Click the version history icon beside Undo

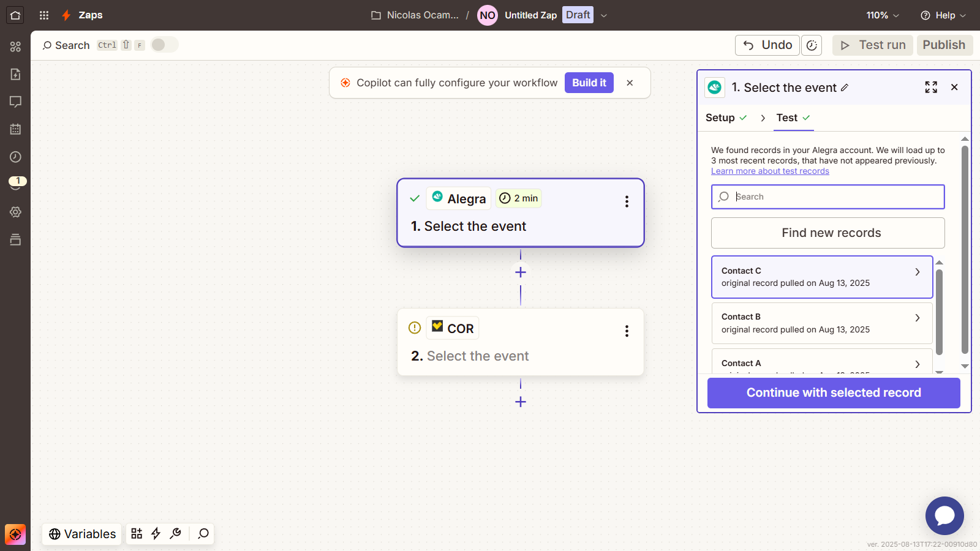click(x=812, y=45)
